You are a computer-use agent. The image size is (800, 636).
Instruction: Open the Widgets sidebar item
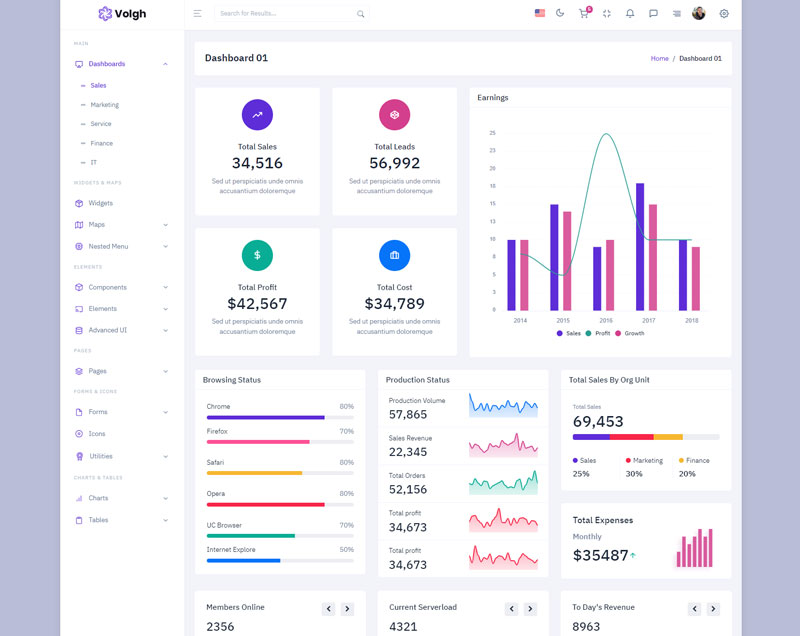[x=100, y=203]
